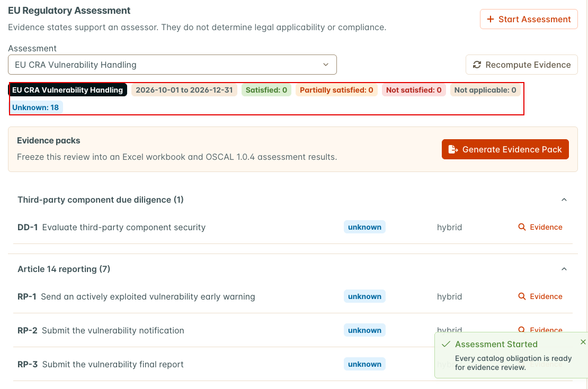Click the EU CRA Vulnerability Handling black badge
Screen dimensions: 588x389
(x=67, y=90)
